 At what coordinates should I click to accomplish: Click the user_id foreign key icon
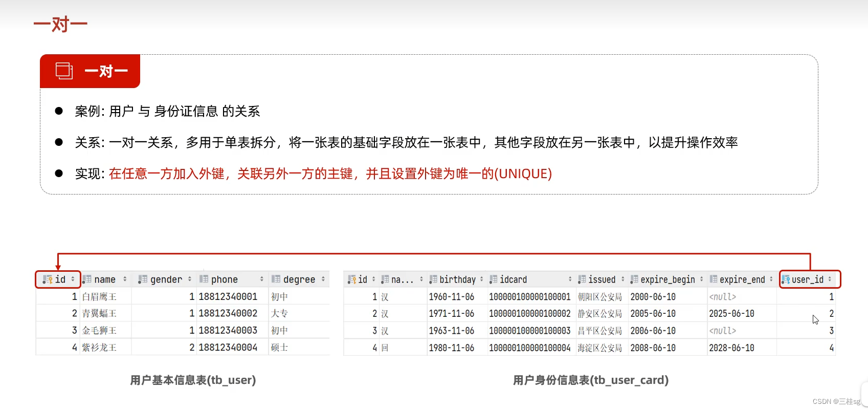pyautogui.click(x=786, y=279)
